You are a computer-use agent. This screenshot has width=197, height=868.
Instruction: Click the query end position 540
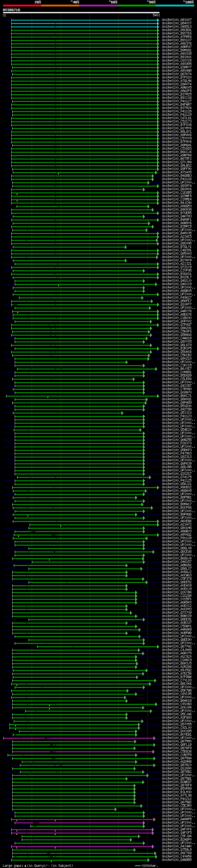[x=155, y=15]
